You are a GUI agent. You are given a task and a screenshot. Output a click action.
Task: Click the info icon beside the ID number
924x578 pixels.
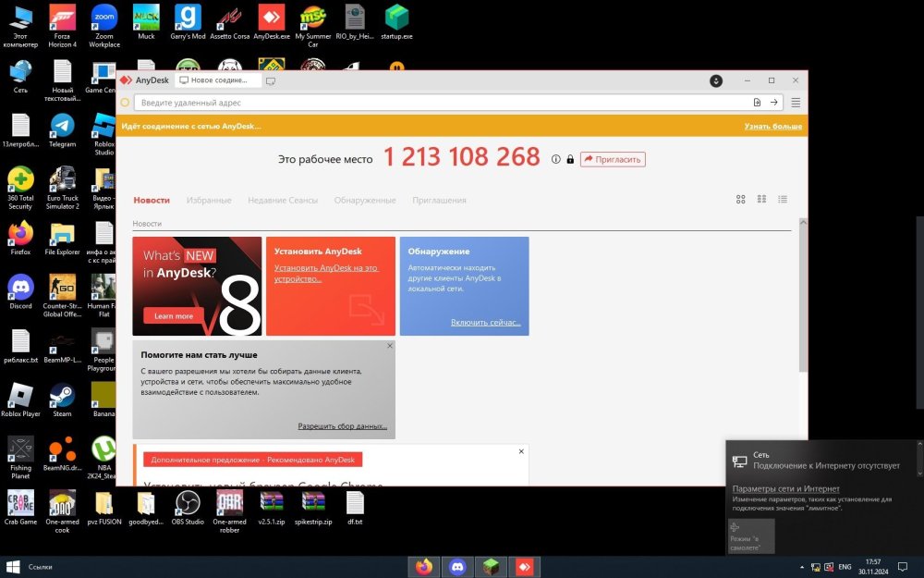555,159
